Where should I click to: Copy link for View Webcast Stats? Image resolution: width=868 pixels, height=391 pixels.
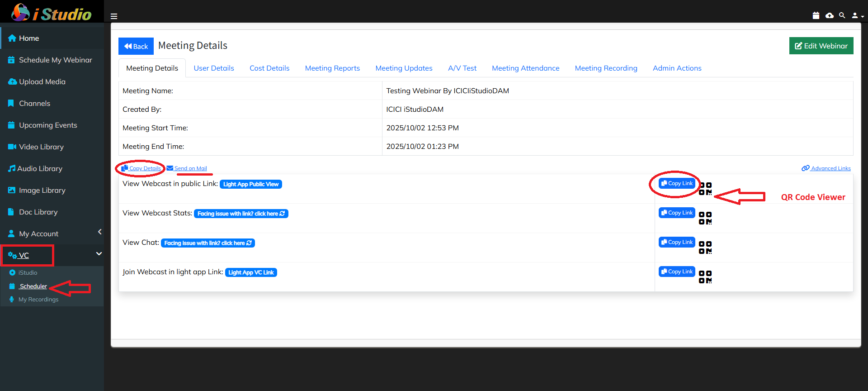click(677, 213)
